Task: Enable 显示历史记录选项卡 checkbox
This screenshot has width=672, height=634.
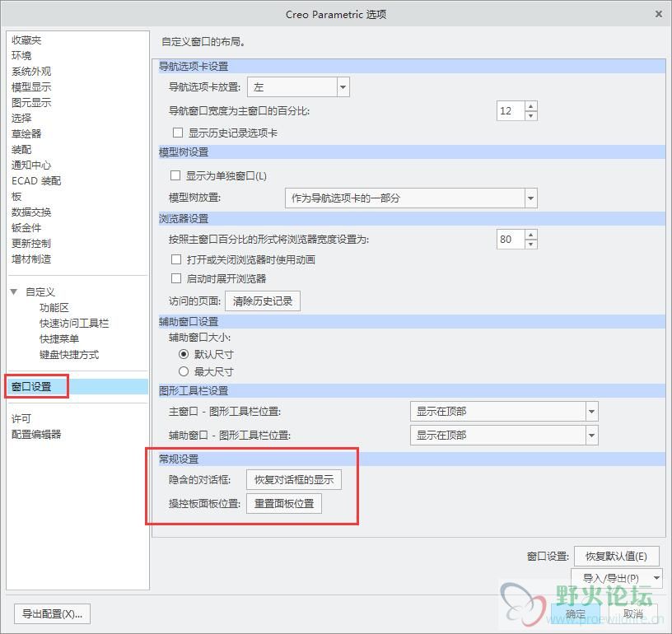Action: [177, 133]
